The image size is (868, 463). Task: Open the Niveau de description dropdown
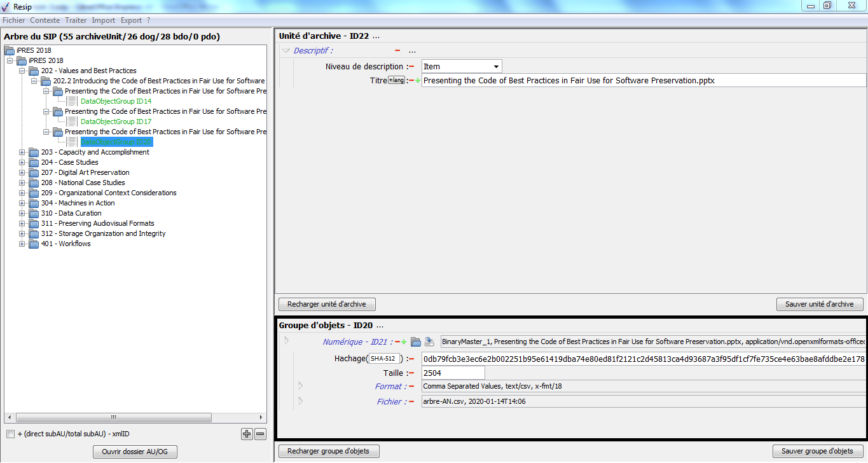[495, 66]
